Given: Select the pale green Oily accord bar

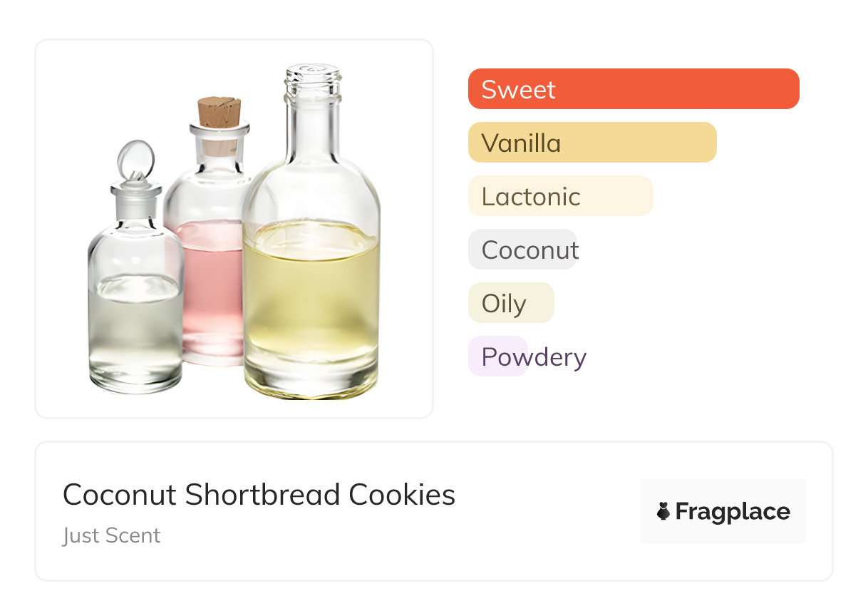Looking at the screenshot, I should pos(510,303).
